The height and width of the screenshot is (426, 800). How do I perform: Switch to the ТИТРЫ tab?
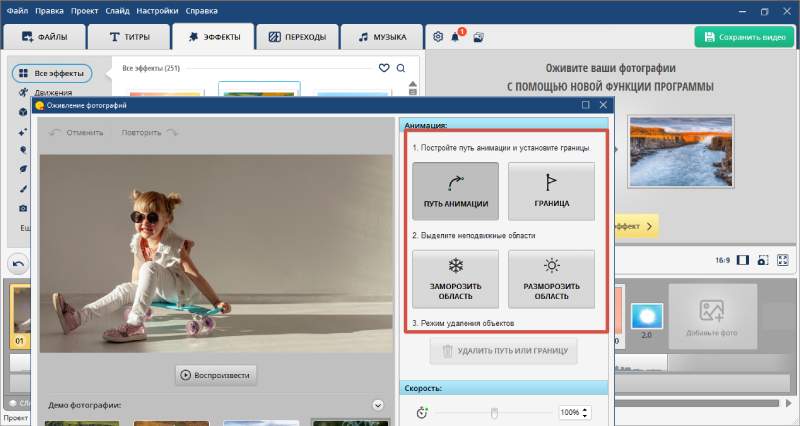point(130,37)
